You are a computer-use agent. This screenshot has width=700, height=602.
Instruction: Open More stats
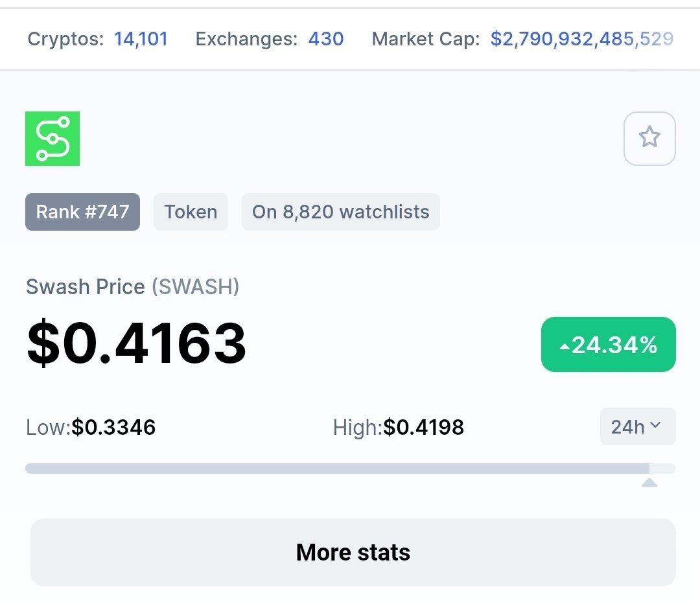pos(353,552)
